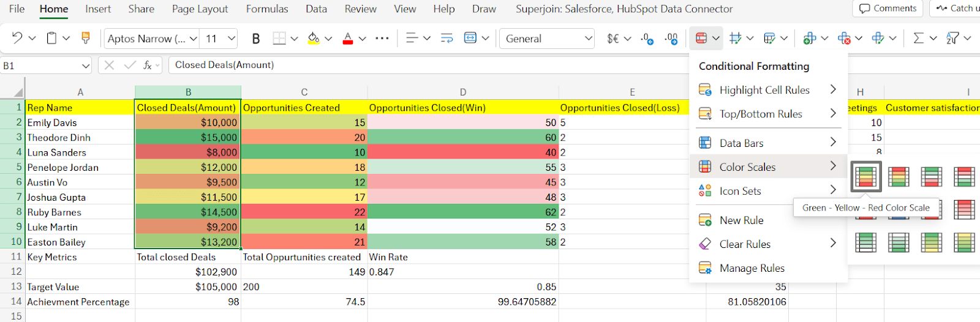Screen dimensions: 980x322
Task: Click the insert function fx icon
Action: pos(148,65)
